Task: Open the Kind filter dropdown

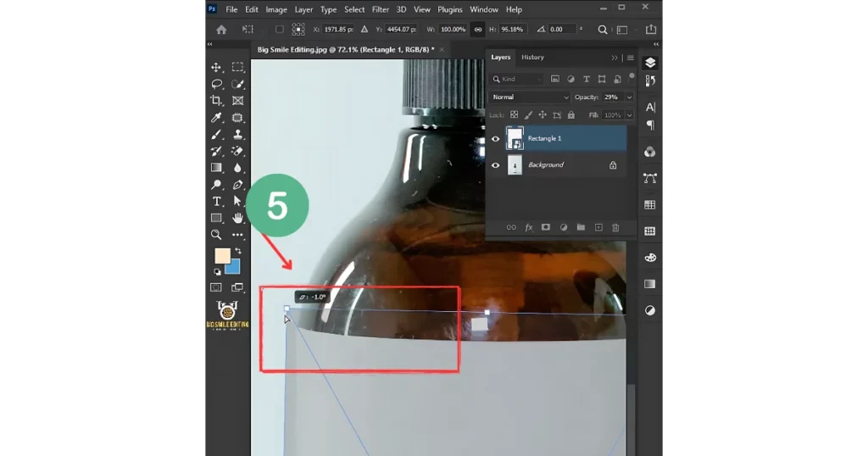Action: point(517,79)
